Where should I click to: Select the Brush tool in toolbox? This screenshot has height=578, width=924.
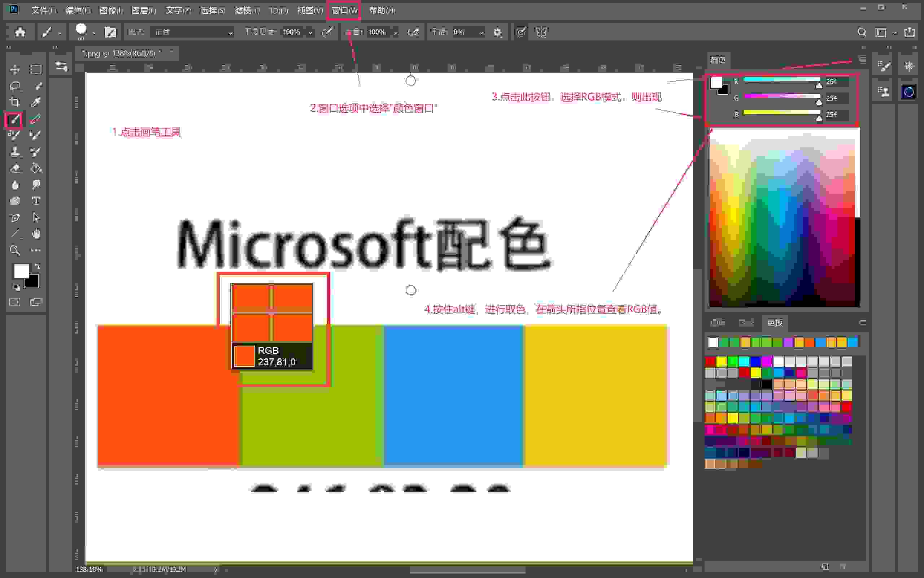coord(14,119)
